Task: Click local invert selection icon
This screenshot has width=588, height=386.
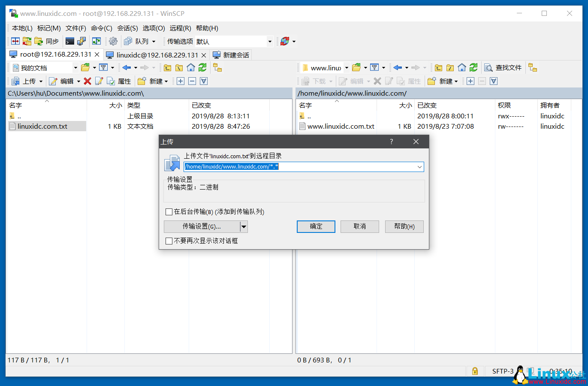Action: [x=204, y=81]
